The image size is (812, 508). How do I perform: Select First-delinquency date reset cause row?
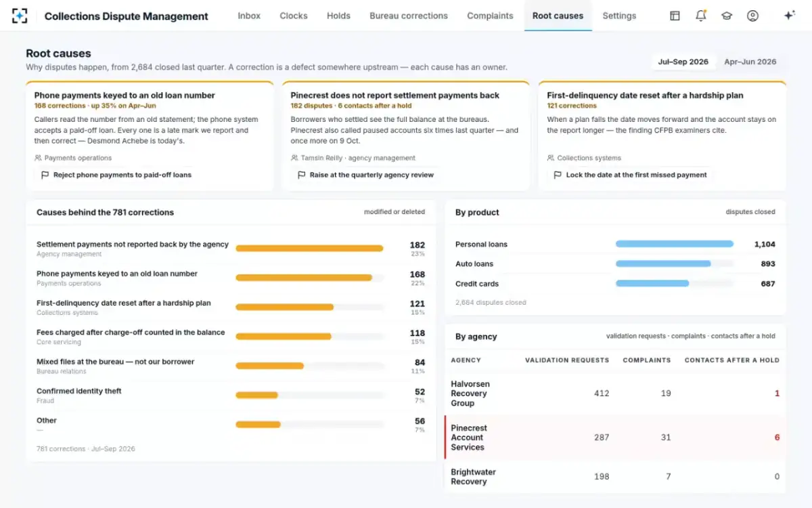coord(231,307)
